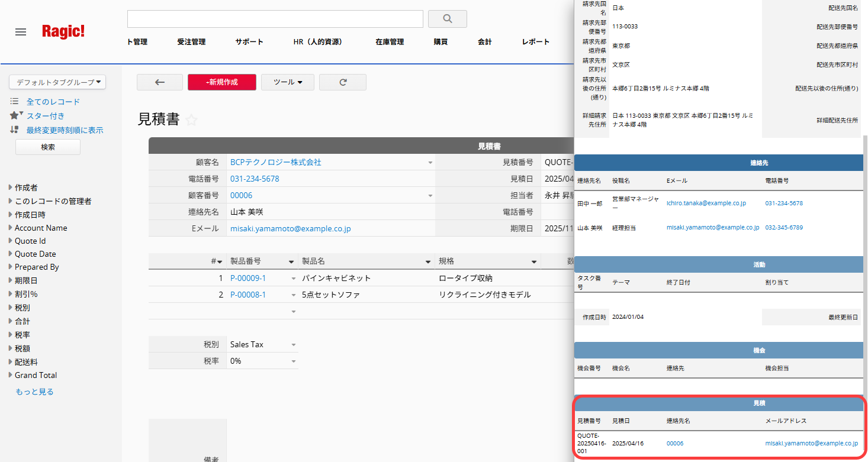This screenshot has height=462, width=868.
Task: Click the refresh icon button
Action: pyautogui.click(x=342, y=82)
